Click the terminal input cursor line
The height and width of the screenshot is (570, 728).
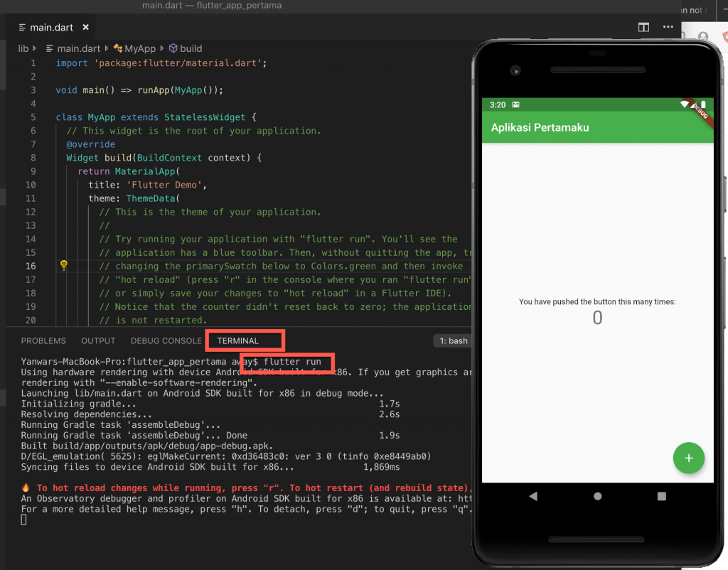24,520
